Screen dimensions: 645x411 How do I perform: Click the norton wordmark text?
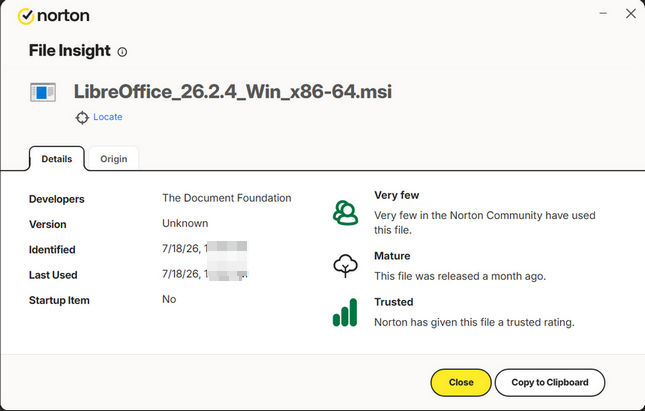(63, 16)
